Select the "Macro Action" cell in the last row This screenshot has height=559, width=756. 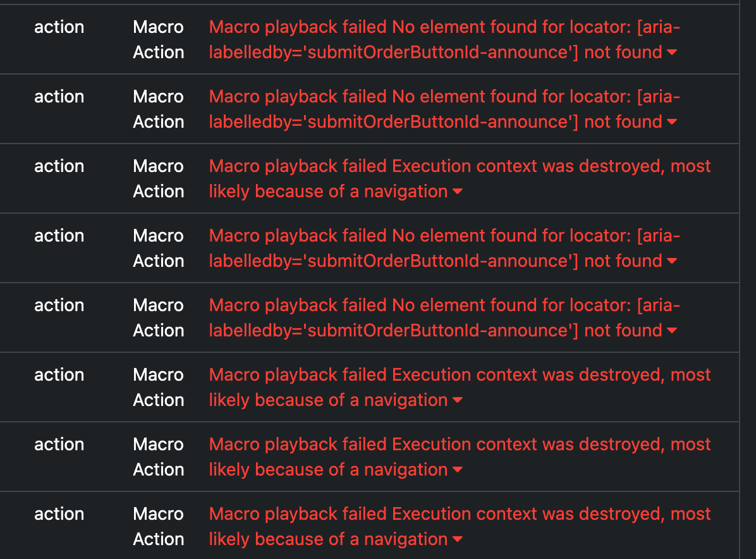point(158,526)
